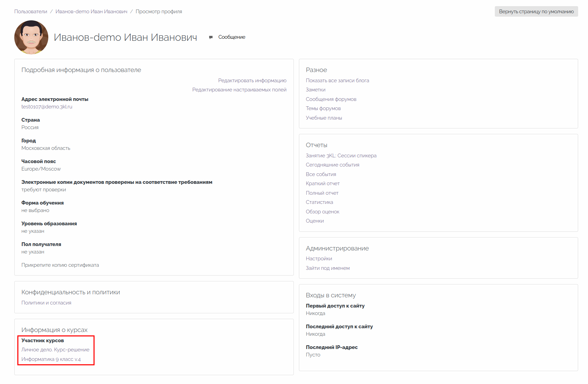
Task: Open the Пользователи breadcrumb link
Action: 31,12
